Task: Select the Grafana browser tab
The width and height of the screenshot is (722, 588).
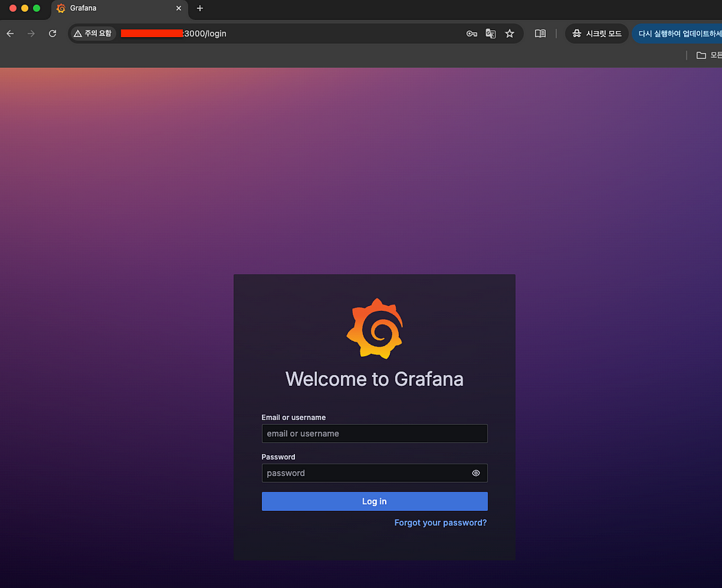Action: tap(120, 8)
